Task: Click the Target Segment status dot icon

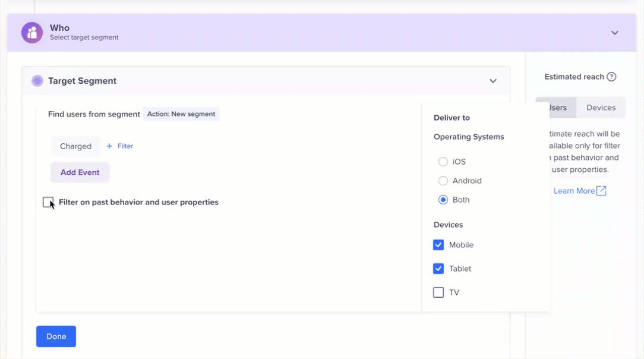Action: (x=37, y=80)
